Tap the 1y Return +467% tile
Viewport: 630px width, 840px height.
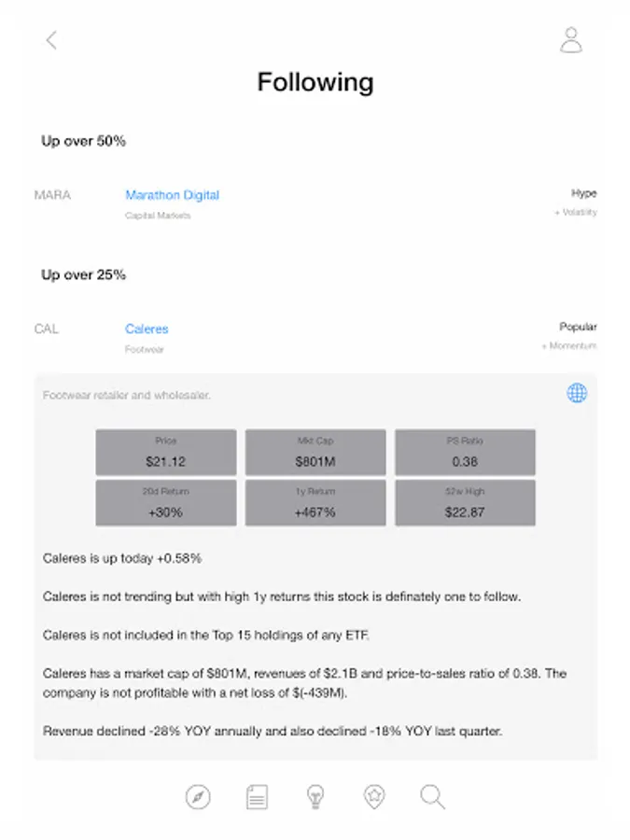coord(315,503)
